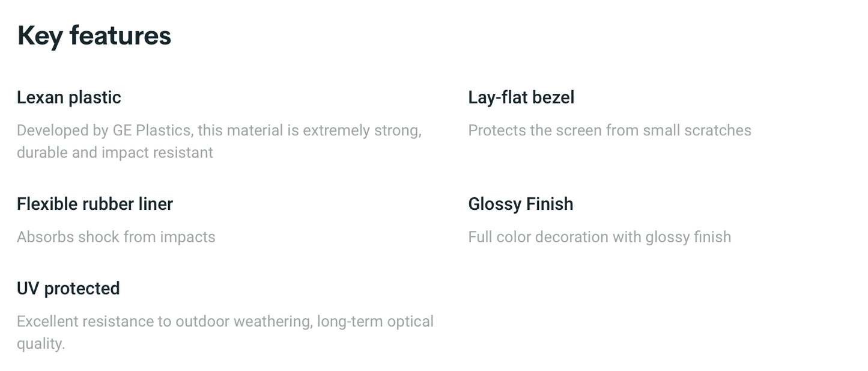Click the "Key features" section heading
Image resolution: width=868 pixels, height=371 pixels.
(94, 35)
